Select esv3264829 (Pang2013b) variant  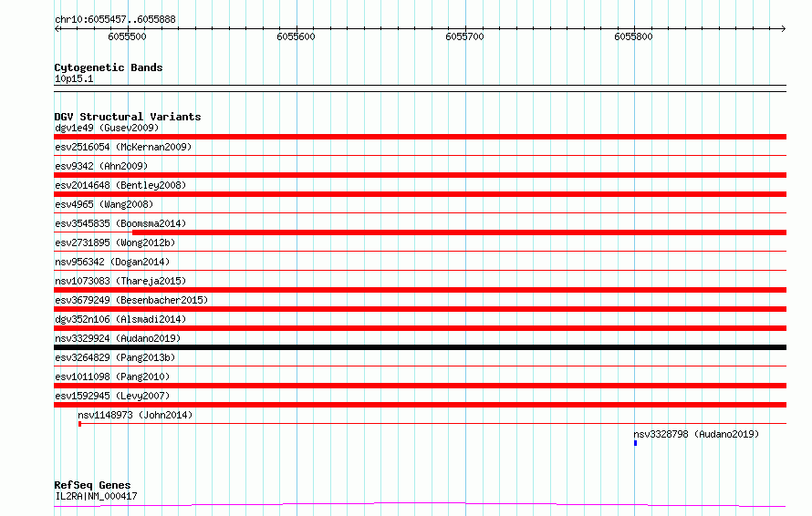pos(115,357)
